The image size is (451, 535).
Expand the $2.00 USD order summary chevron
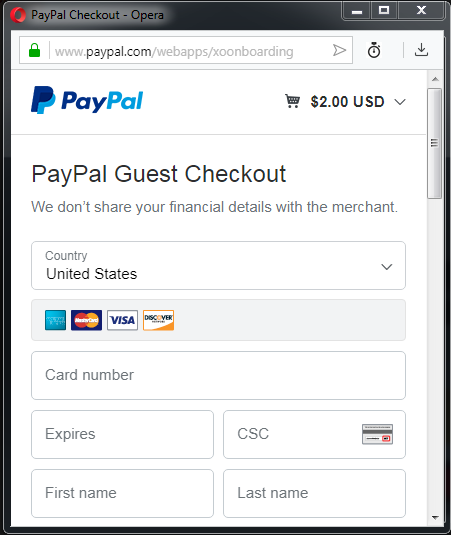tap(400, 102)
